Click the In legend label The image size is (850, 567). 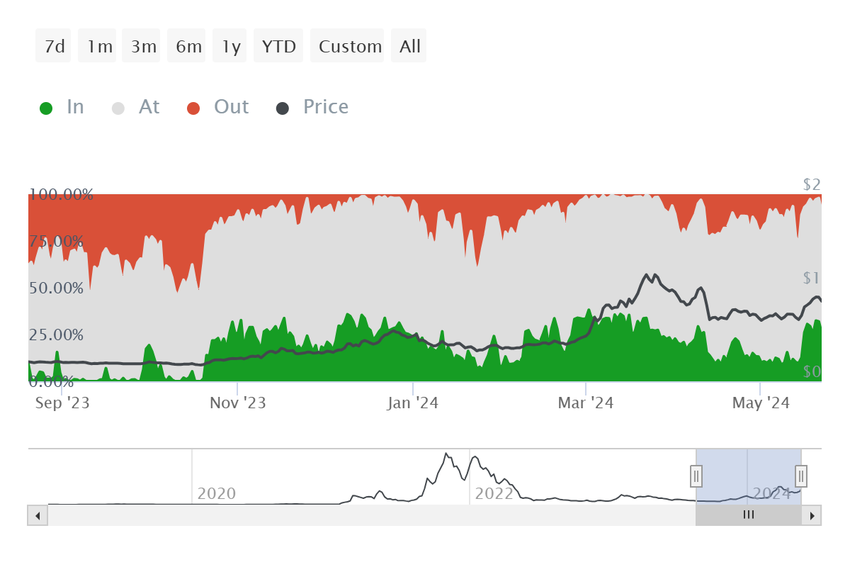point(75,107)
